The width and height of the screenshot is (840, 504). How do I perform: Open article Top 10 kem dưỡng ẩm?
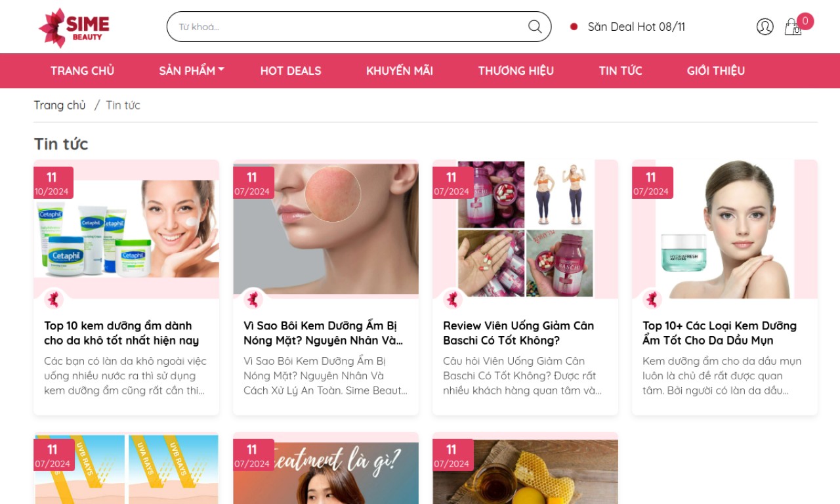(121, 333)
